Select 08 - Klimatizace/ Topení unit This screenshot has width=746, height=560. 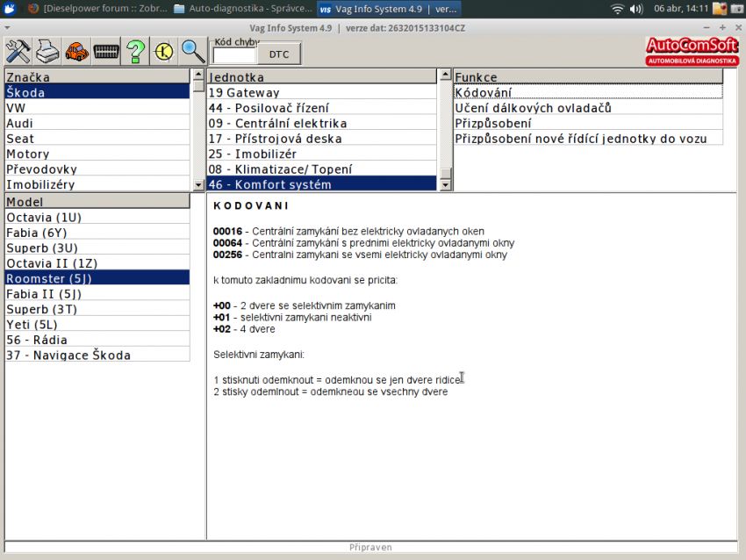[321, 169]
